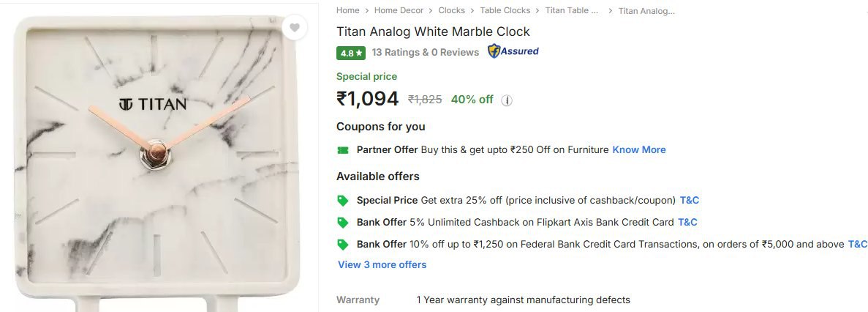Expand View 3 more offers
This screenshot has height=312, width=868.
(382, 264)
